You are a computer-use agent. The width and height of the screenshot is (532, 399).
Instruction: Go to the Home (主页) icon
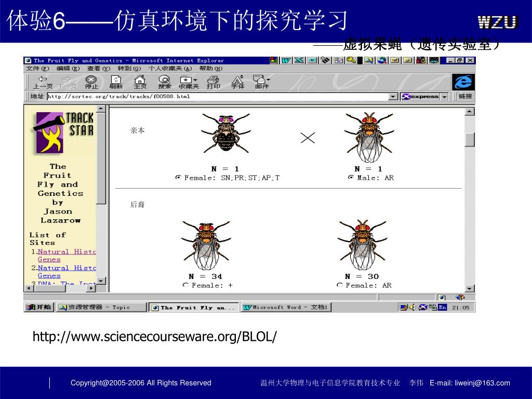click(x=140, y=83)
